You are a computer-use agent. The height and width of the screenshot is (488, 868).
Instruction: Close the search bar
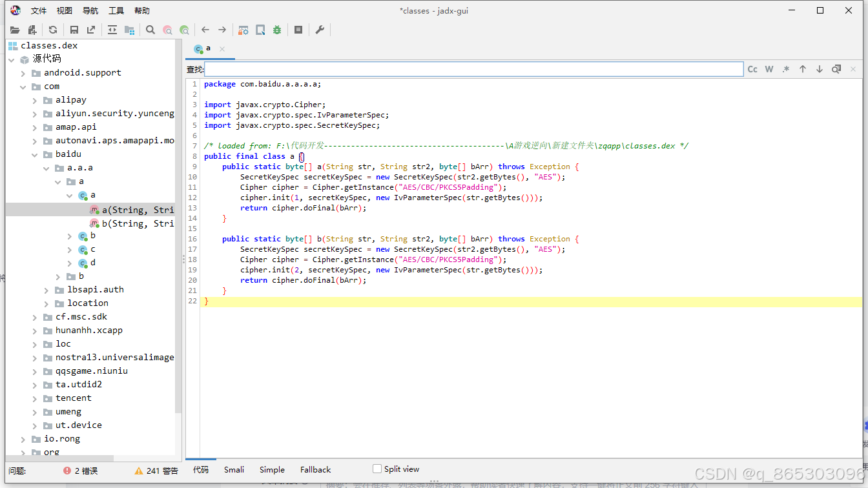853,69
